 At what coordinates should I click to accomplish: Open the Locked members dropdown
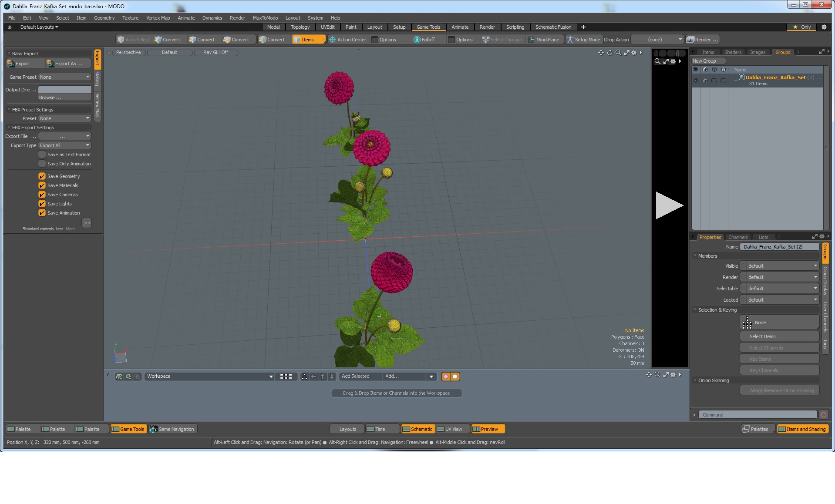tap(780, 300)
